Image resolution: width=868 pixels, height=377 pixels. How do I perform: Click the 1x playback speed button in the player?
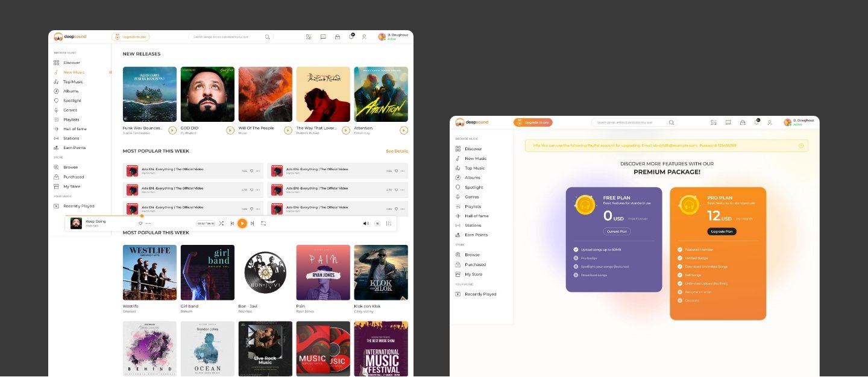click(x=377, y=223)
